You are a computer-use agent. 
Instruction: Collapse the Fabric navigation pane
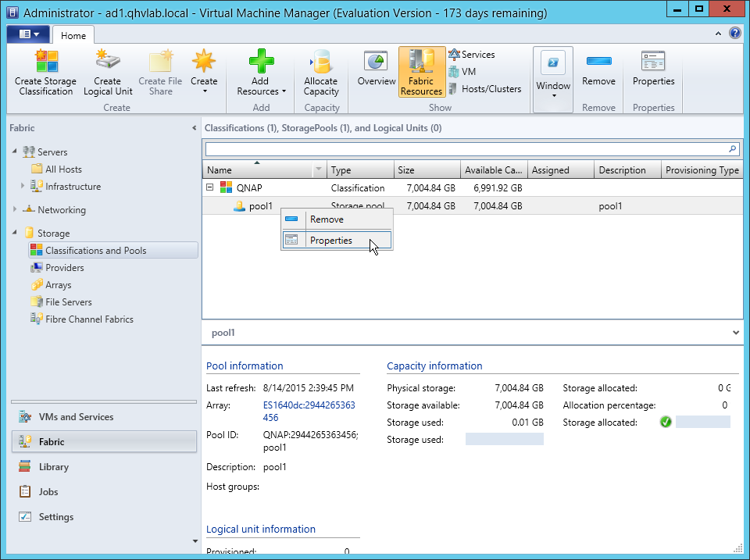(x=194, y=127)
